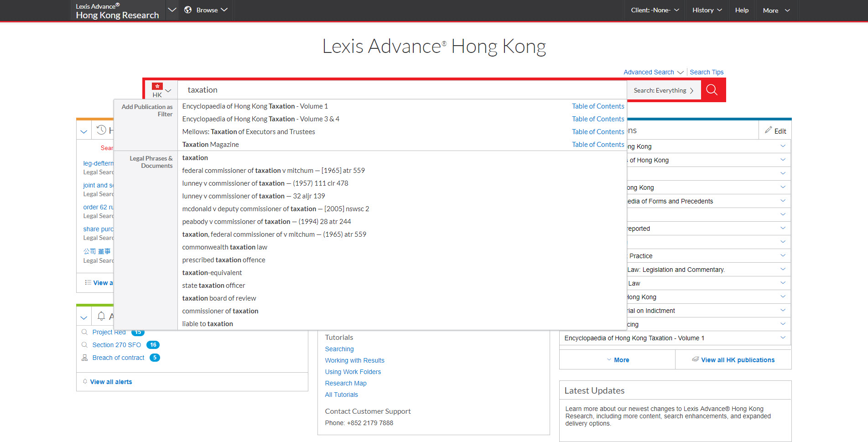
Task: Open the Search Tips link
Action: 707,72
